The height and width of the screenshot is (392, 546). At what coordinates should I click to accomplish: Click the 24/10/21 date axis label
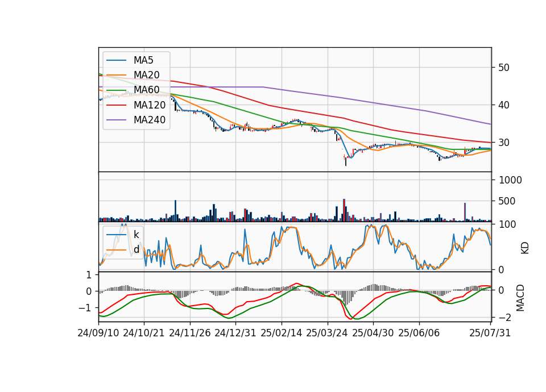coord(144,333)
